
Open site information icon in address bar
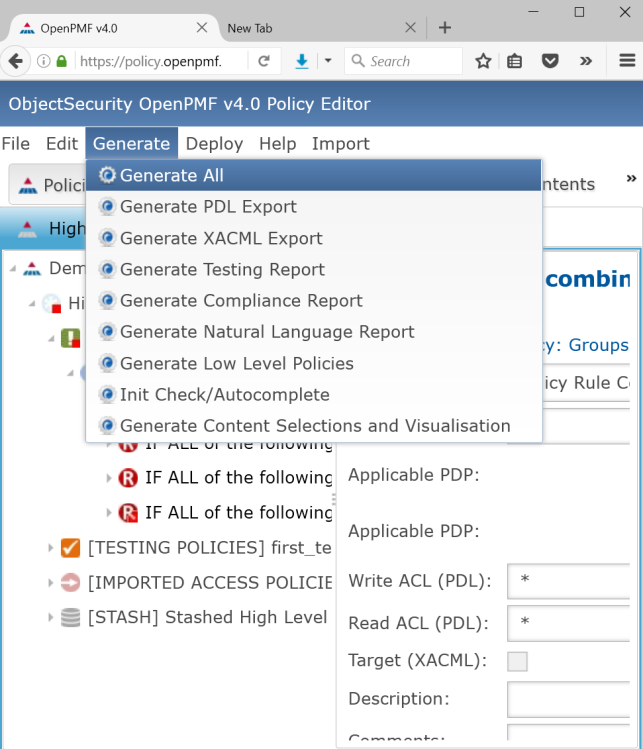click(x=43, y=61)
